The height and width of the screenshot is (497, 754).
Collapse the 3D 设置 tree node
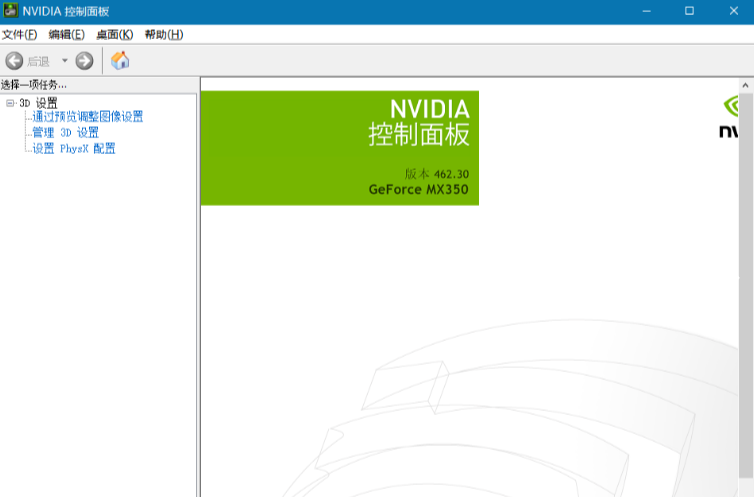[x=10, y=103]
